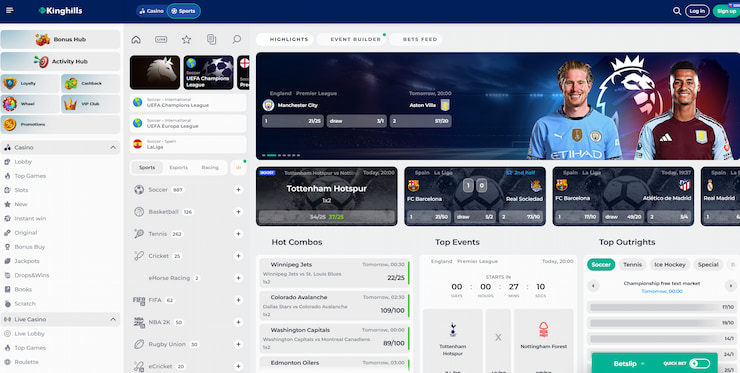Screen dimensions: 740x373
Task: Open the bet history coupons icon
Action: tap(211, 40)
